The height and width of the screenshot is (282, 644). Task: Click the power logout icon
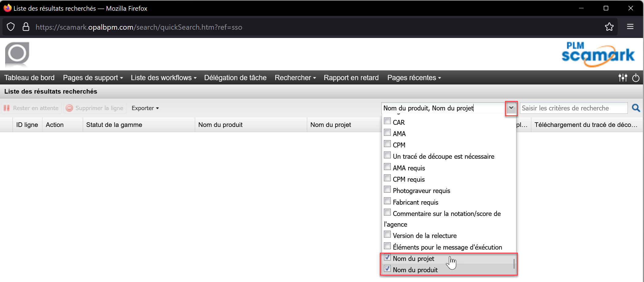tap(636, 78)
